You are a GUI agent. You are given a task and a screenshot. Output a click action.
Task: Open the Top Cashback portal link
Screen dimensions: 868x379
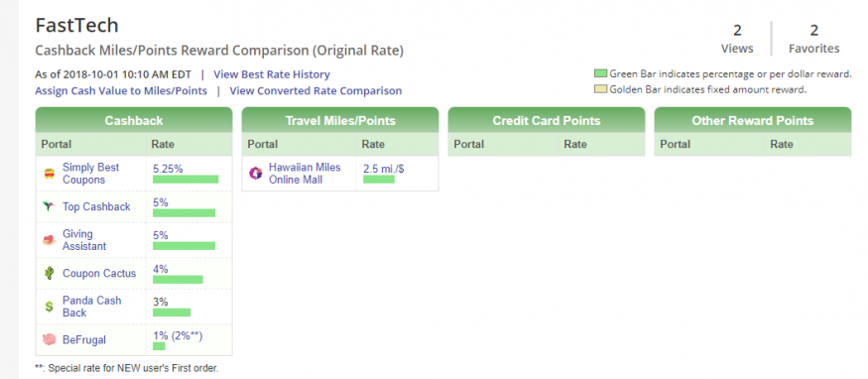click(96, 207)
